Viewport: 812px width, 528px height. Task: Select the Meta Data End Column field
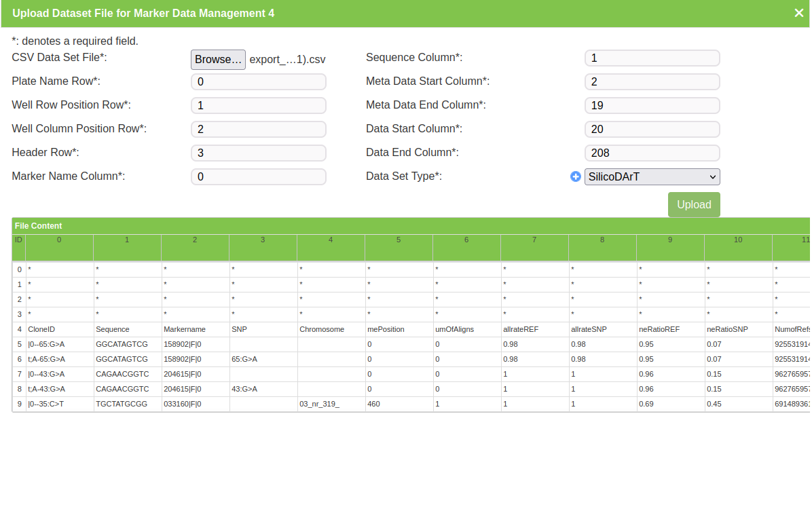(652, 106)
